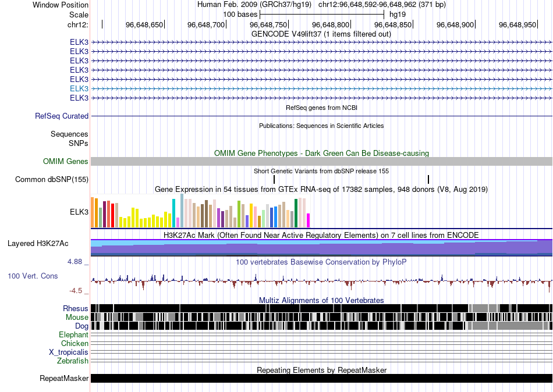
Task: Select the Zebrafish alignment row label
Action: (73, 361)
